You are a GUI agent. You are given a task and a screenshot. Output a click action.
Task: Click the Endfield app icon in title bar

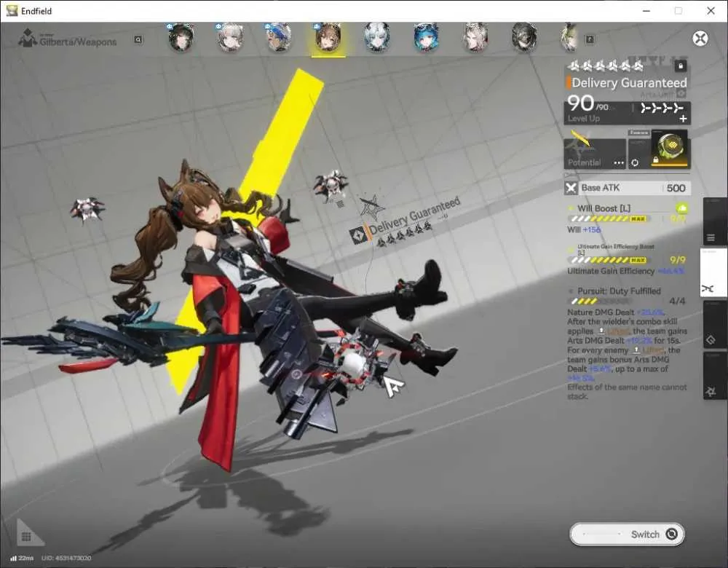(x=12, y=11)
